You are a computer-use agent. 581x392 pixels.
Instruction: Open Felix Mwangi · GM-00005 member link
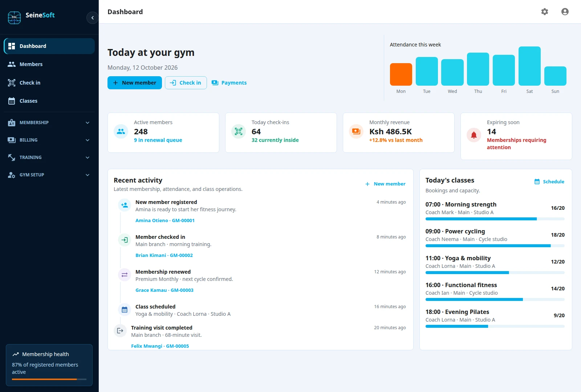tap(160, 346)
